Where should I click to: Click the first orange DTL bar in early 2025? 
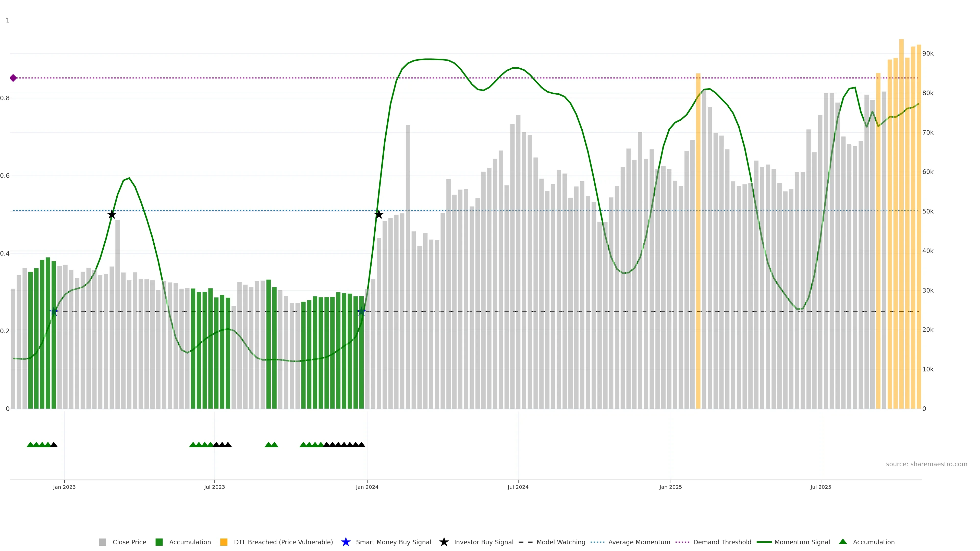click(x=698, y=243)
